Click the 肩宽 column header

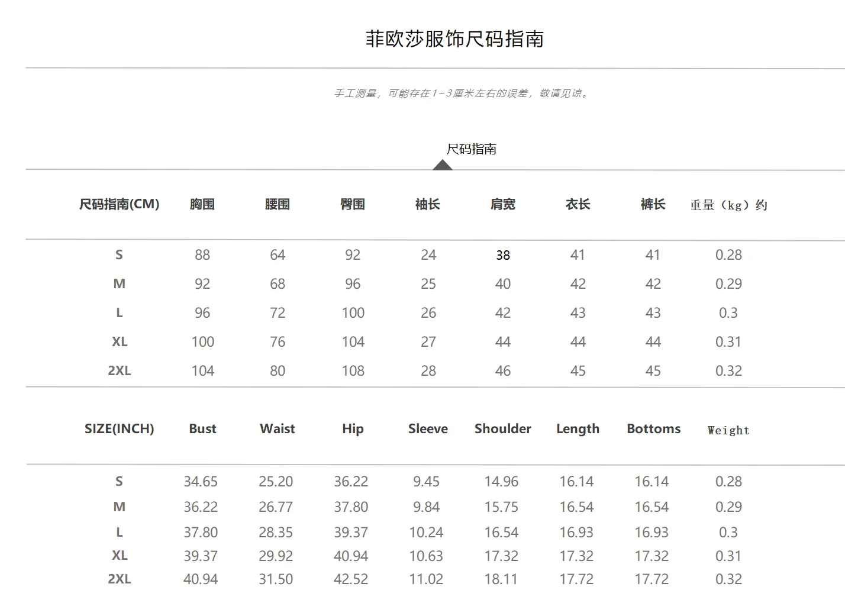click(x=503, y=204)
